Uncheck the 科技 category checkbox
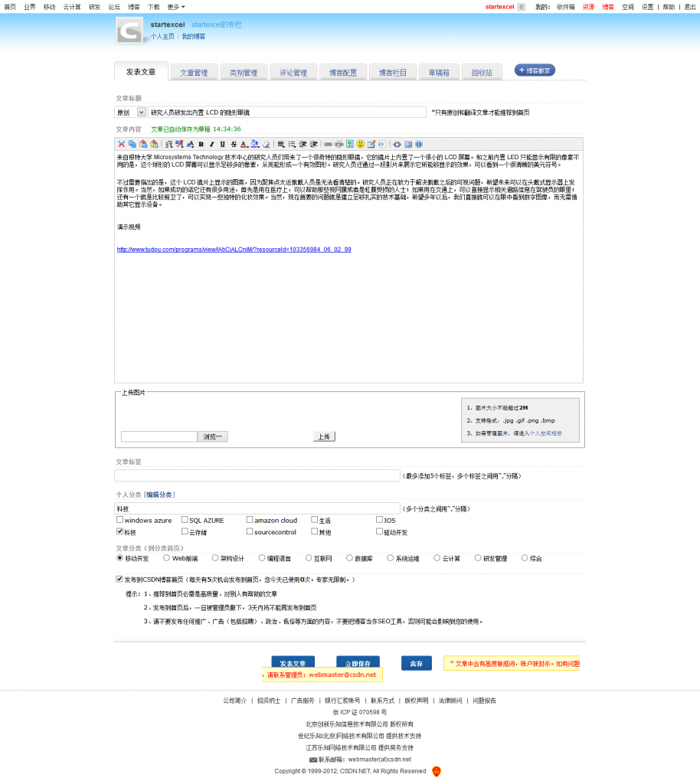Screen dimensions: 700x784 (119, 531)
